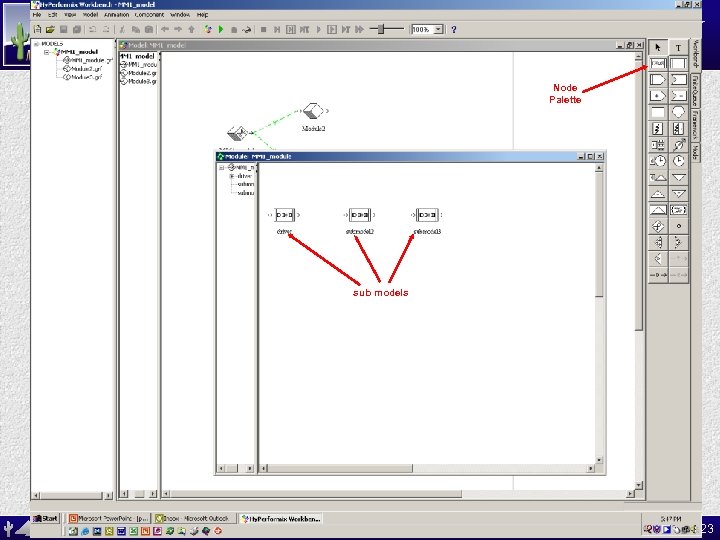This screenshot has width=720, height=540.
Task: Click the Undo toolbar icon
Action: click(92, 29)
